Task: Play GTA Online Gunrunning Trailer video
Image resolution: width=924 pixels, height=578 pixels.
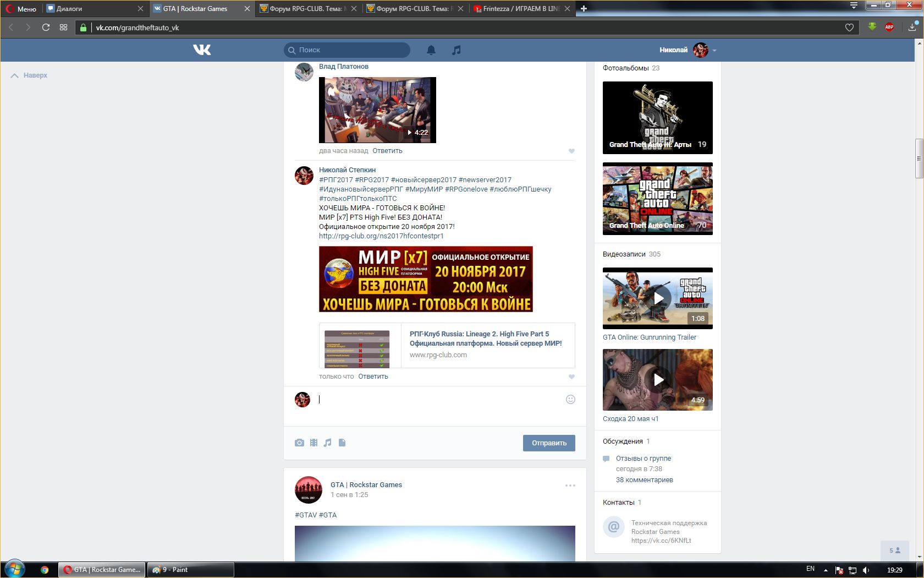Action: click(x=658, y=298)
